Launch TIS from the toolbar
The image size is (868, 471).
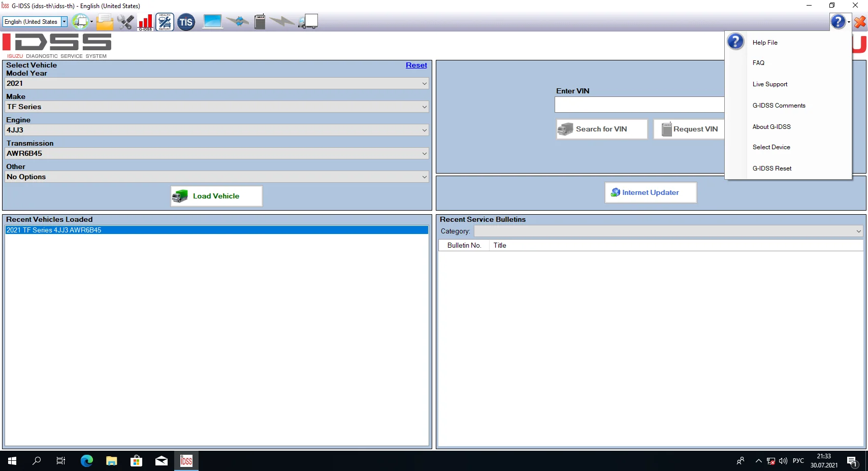coord(186,22)
